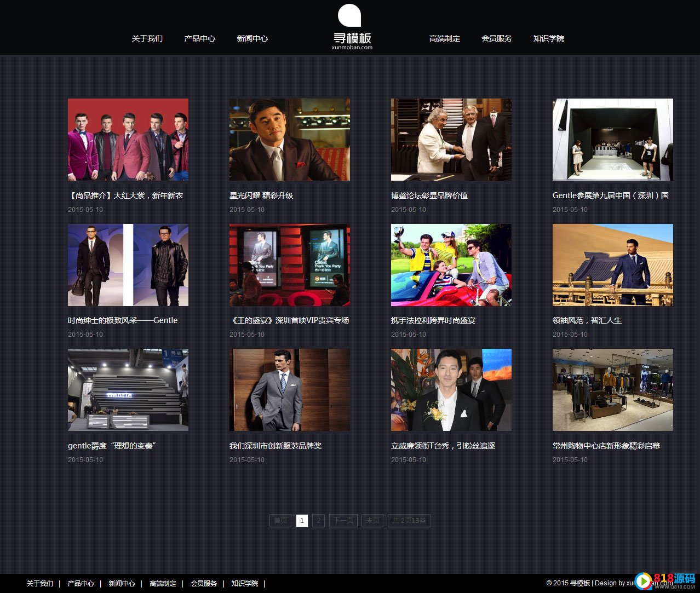Screen dimensions: 700x593
Task: Click 首页 first page pagination button
Action: click(x=280, y=521)
